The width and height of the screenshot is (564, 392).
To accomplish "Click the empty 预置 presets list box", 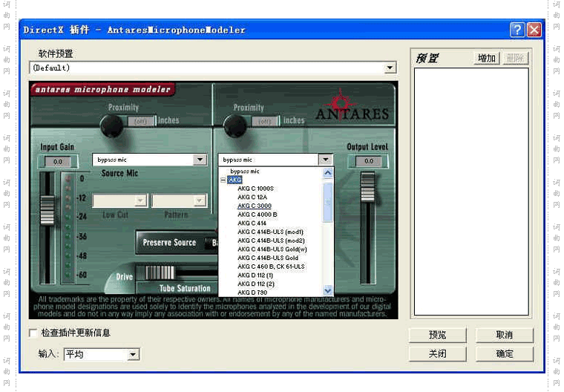I will [x=471, y=192].
